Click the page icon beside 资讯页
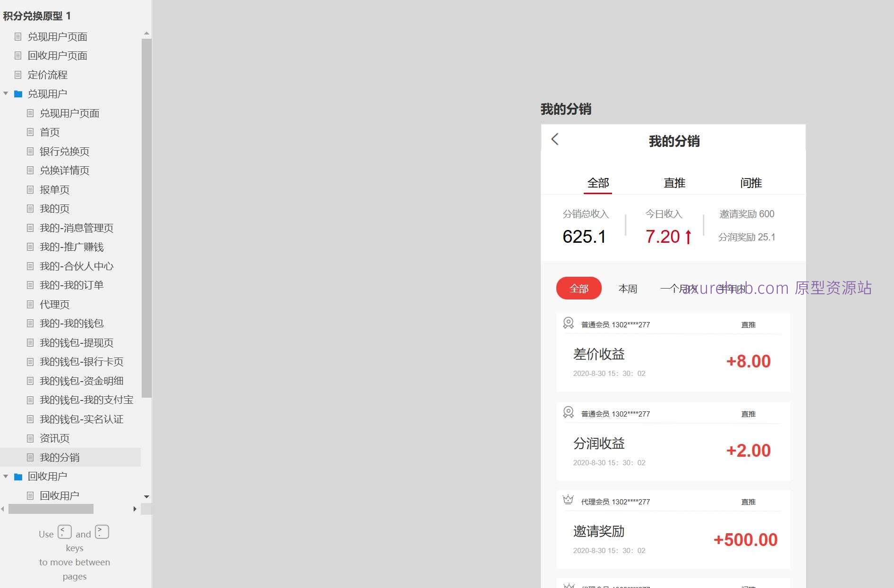 pyautogui.click(x=30, y=438)
